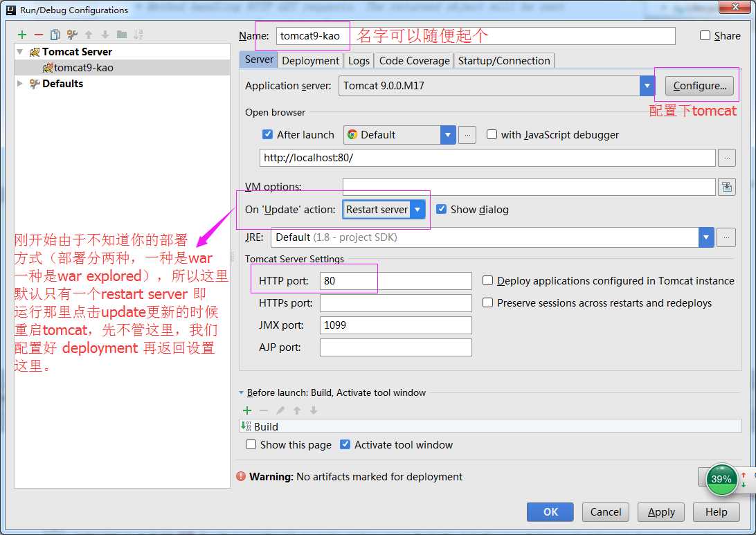This screenshot has height=535, width=756.
Task: Toggle the Share checkbox
Action: 705,36
